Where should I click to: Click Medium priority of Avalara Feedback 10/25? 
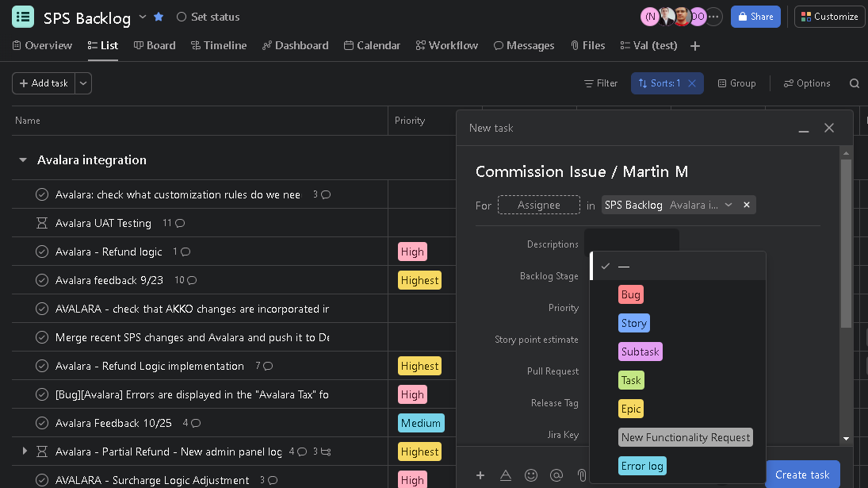point(421,423)
